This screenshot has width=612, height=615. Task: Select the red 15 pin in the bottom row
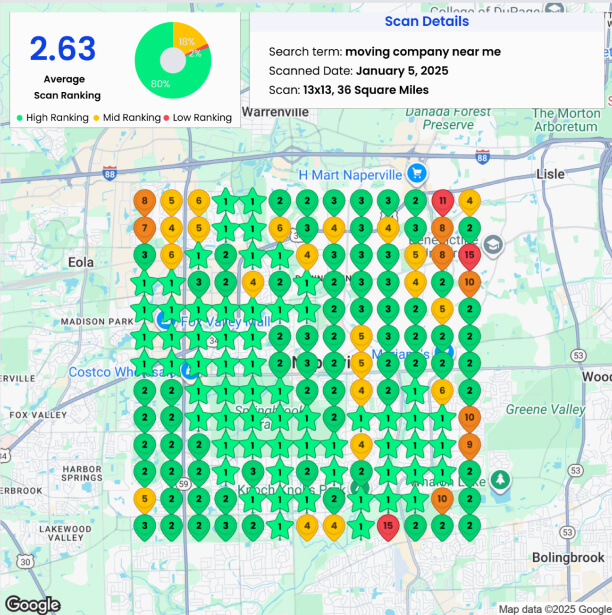point(388,528)
